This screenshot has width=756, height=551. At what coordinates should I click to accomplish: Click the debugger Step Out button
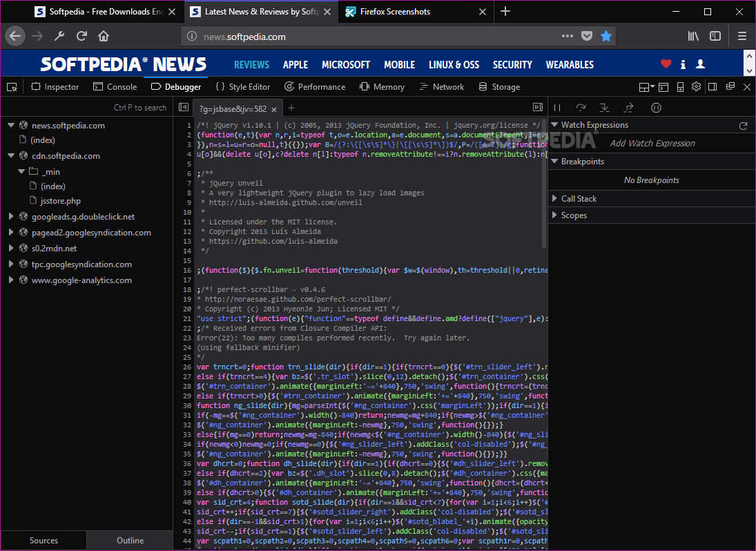[x=628, y=108]
